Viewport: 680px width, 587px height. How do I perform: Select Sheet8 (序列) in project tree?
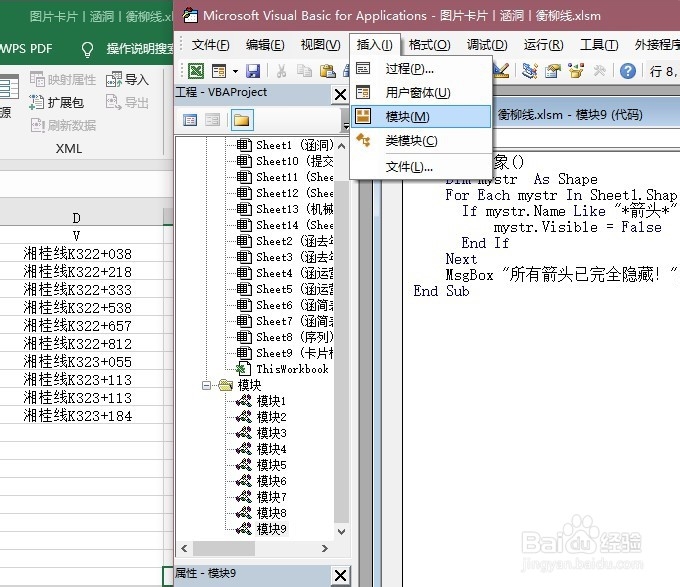pyautogui.click(x=285, y=337)
